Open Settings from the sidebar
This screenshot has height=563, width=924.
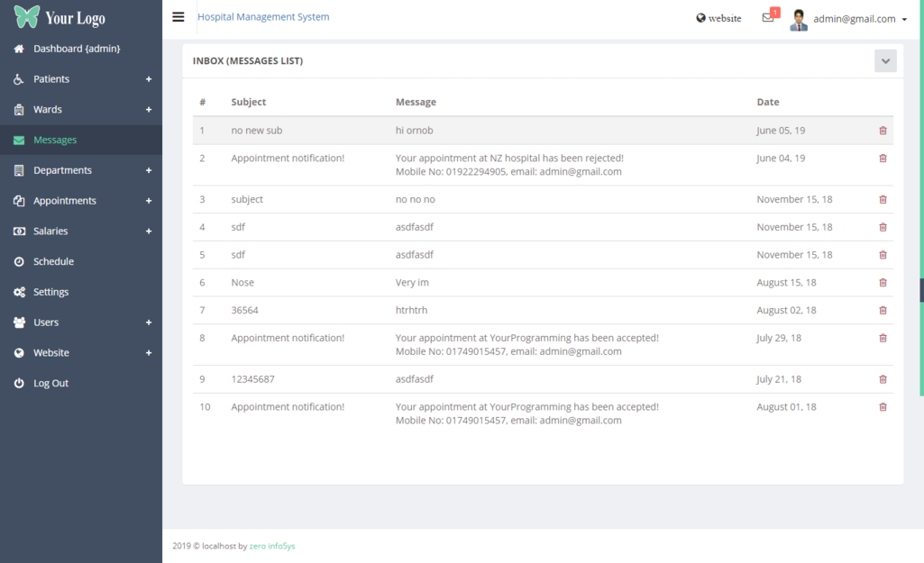[50, 293]
